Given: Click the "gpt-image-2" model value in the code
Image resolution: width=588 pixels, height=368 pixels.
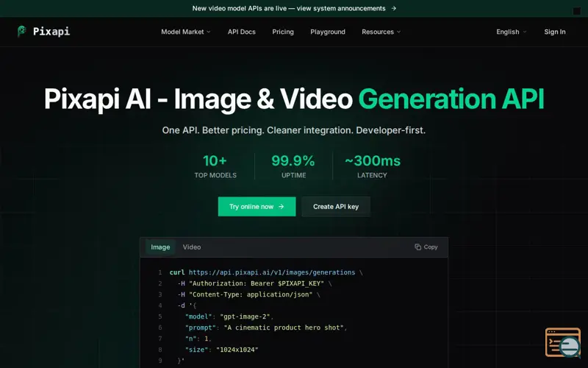Looking at the screenshot, I should (245, 316).
